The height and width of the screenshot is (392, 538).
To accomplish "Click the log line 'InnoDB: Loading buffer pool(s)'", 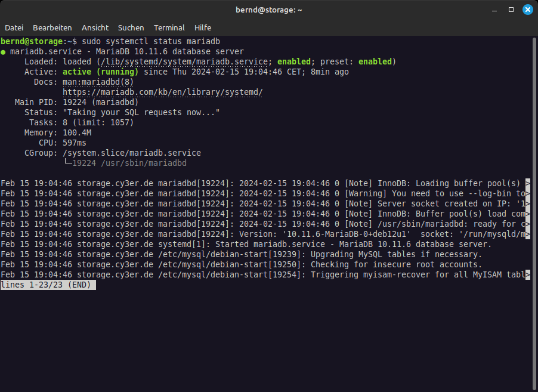I will point(265,183).
